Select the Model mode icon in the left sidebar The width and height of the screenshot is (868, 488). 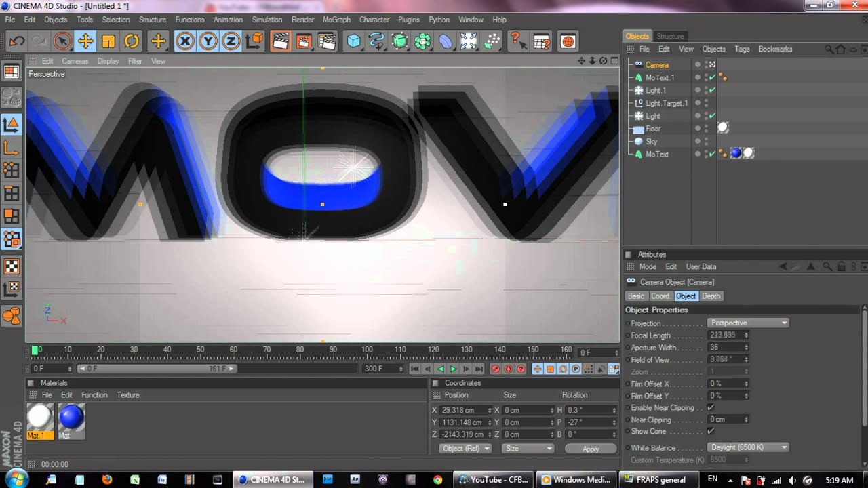tap(12, 124)
